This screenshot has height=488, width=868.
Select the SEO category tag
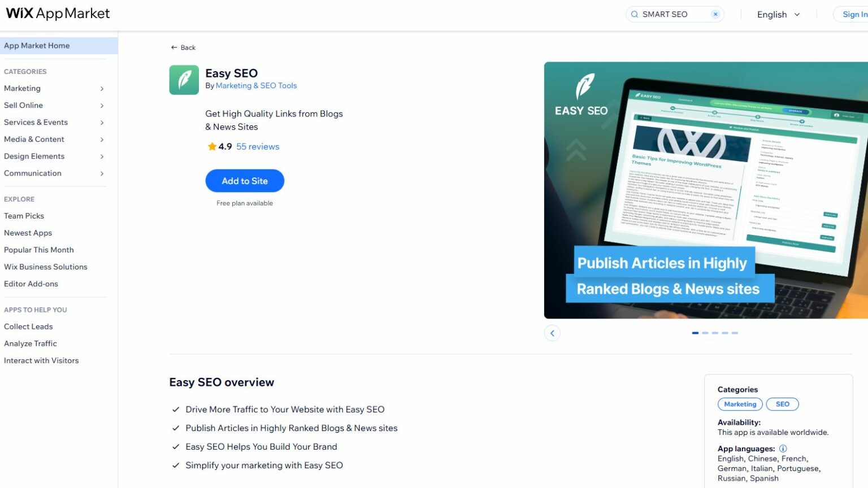[782, 404]
